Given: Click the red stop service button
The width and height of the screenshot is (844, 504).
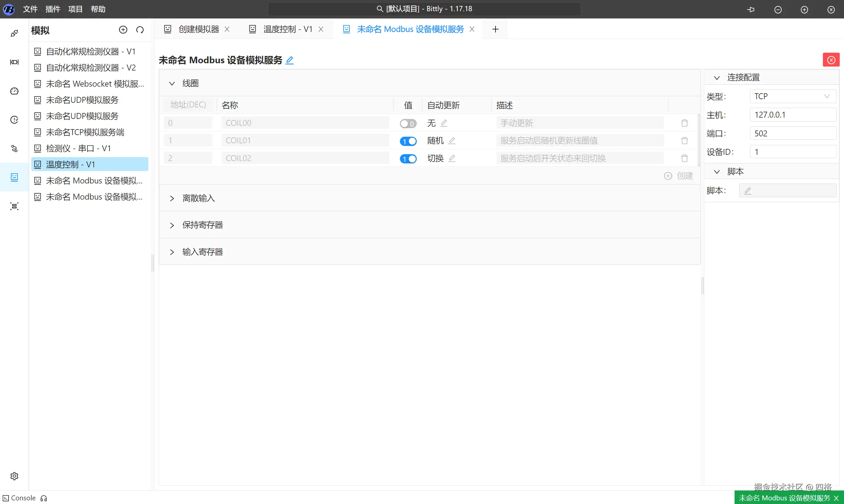Looking at the screenshot, I should [831, 60].
